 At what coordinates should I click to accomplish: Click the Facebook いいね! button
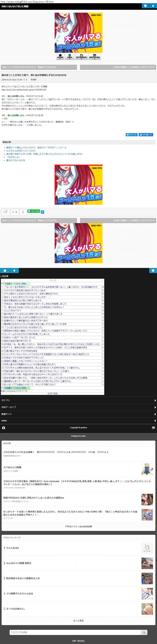click(x=146, y=135)
